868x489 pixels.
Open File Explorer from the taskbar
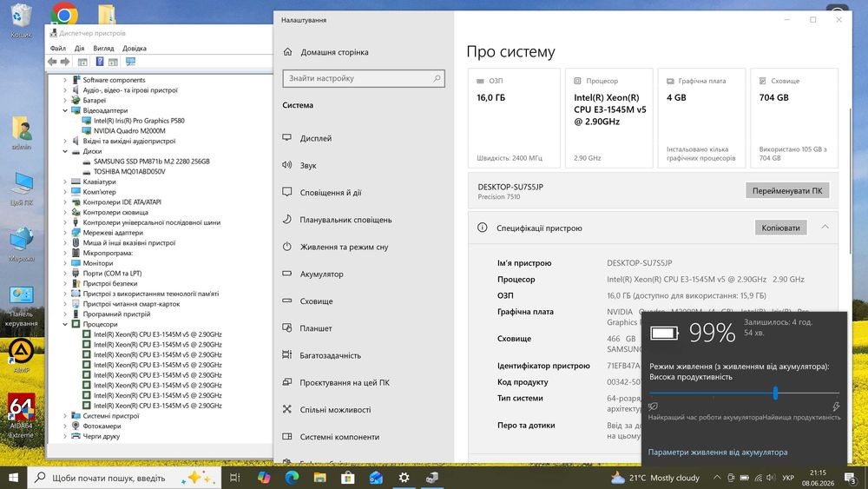(x=320, y=478)
